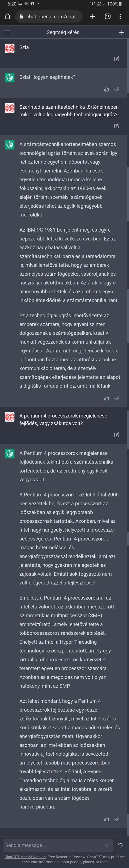
Task: Open the tab switcher showing 11
Action: [107, 16]
